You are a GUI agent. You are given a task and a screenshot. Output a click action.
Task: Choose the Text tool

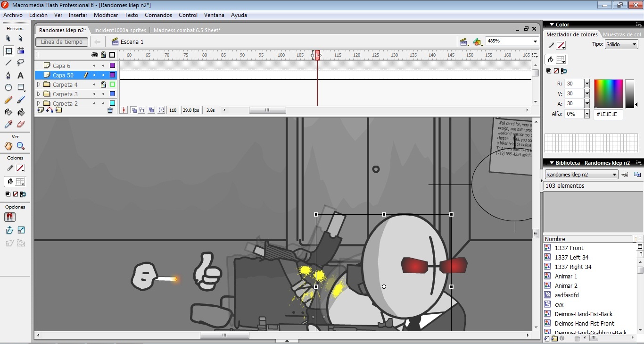point(21,76)
